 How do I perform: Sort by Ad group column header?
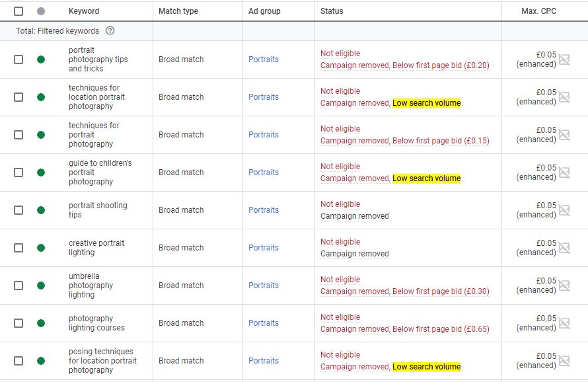click(264, 11)
